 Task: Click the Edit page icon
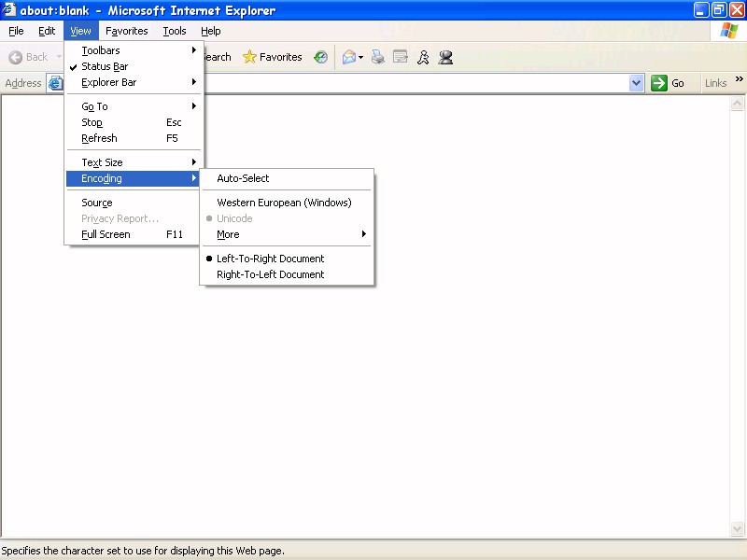[x=401, y=57]
